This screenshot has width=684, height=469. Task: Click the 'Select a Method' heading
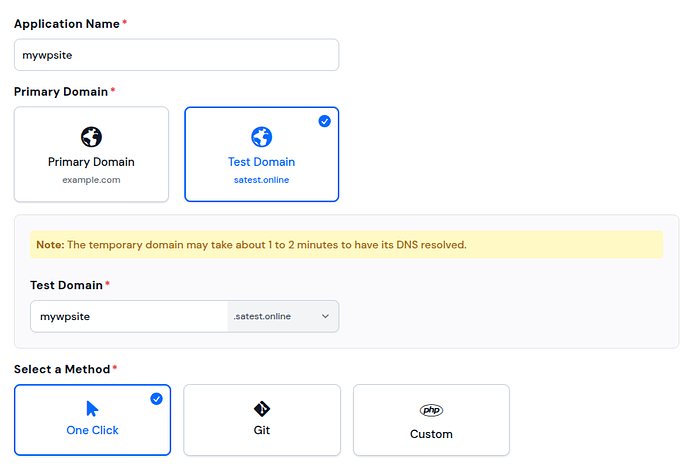[x=62, y=369]
